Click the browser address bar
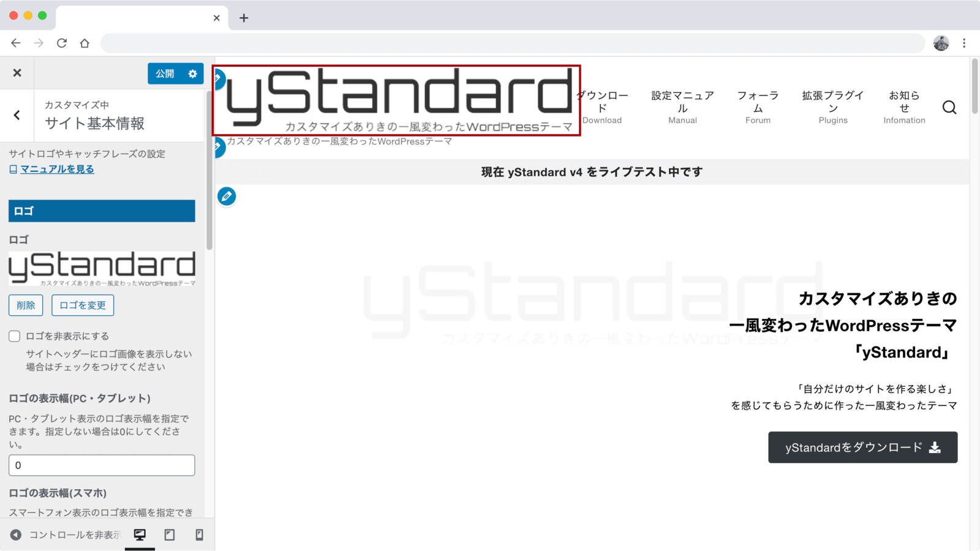The image size is (980, 551). pos(513,43)
